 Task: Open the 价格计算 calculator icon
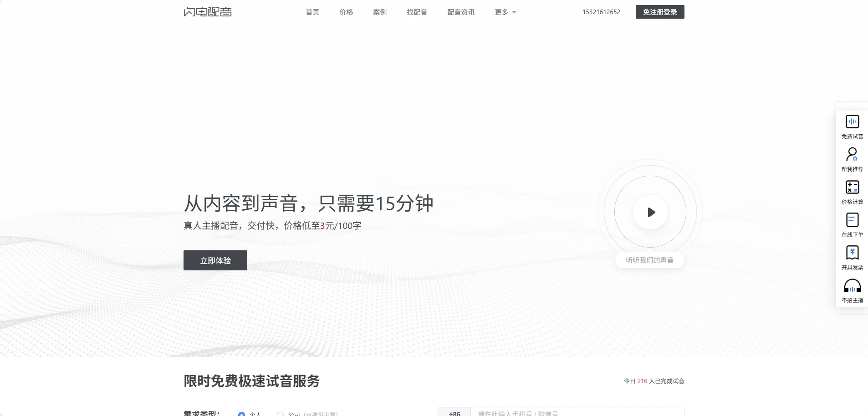(852, 187)
